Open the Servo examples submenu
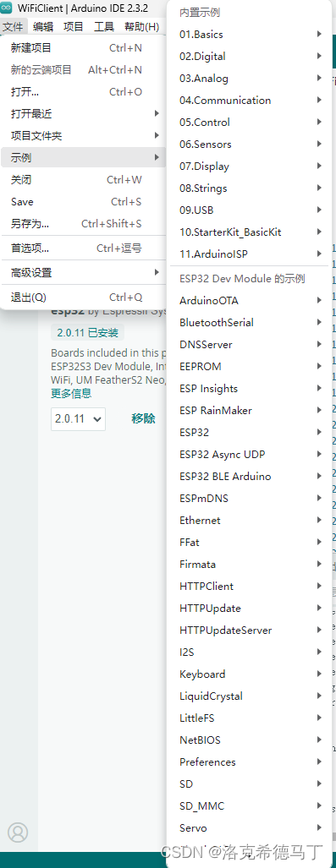336x868 pixels. [x=251, y=828]
